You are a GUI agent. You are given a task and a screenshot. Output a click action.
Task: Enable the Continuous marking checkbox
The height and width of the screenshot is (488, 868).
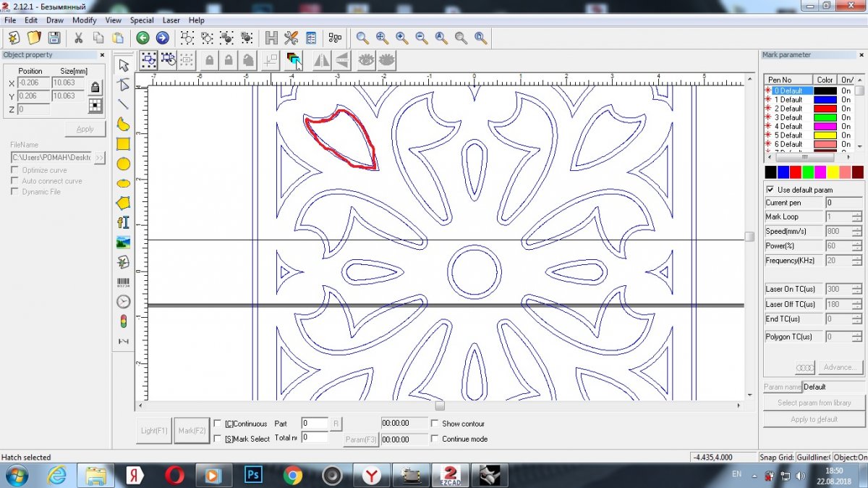(218, 424)
